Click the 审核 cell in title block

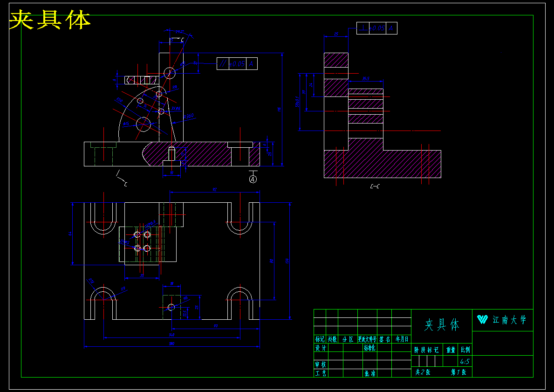point(321,364)
